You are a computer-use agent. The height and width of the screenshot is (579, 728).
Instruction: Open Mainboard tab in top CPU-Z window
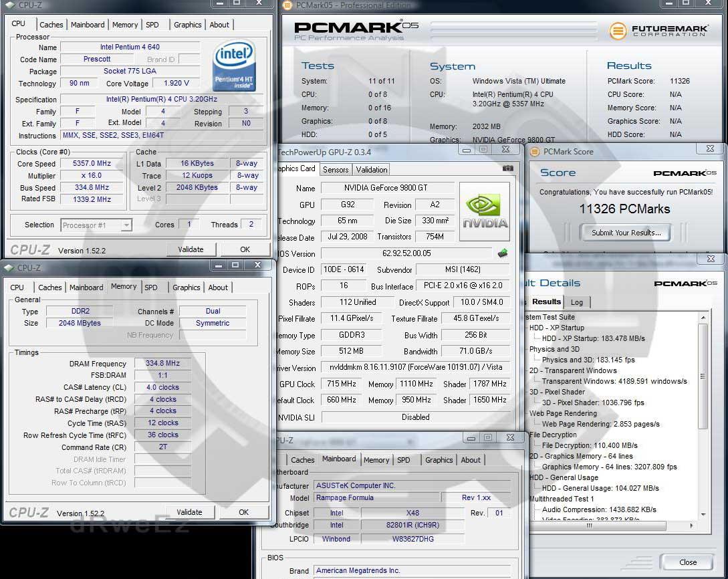88,25
